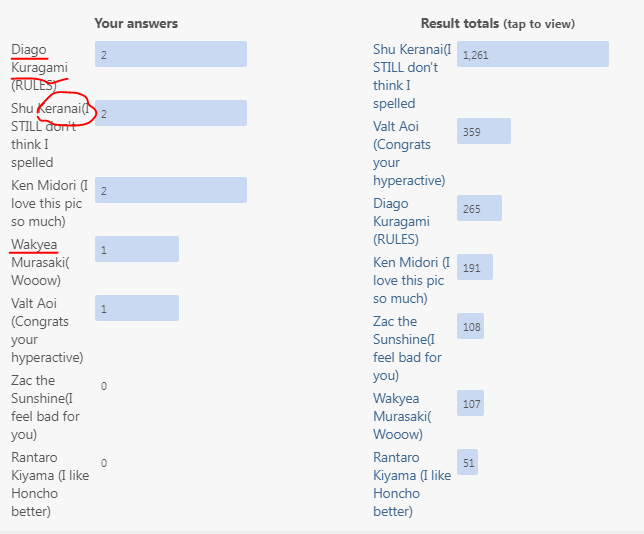
Task: Click the 51 votes result bar
Action: click(x=467, y=462)
